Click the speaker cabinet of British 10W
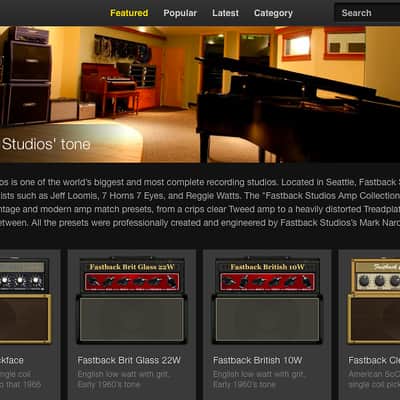The width and height of the screenshot is (400, 400). click(267, 319)
